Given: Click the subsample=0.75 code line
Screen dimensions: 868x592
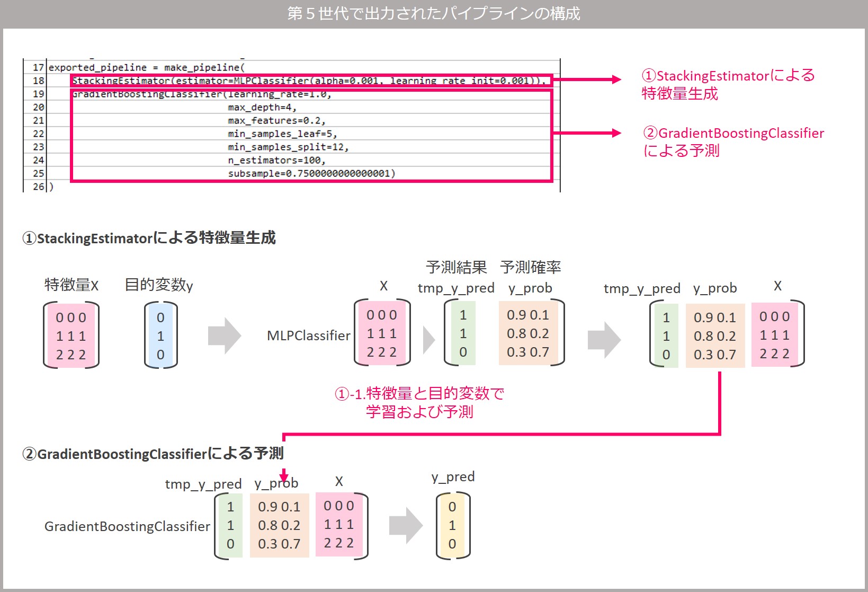Looking at the screenshot, I should coord(311,173).
